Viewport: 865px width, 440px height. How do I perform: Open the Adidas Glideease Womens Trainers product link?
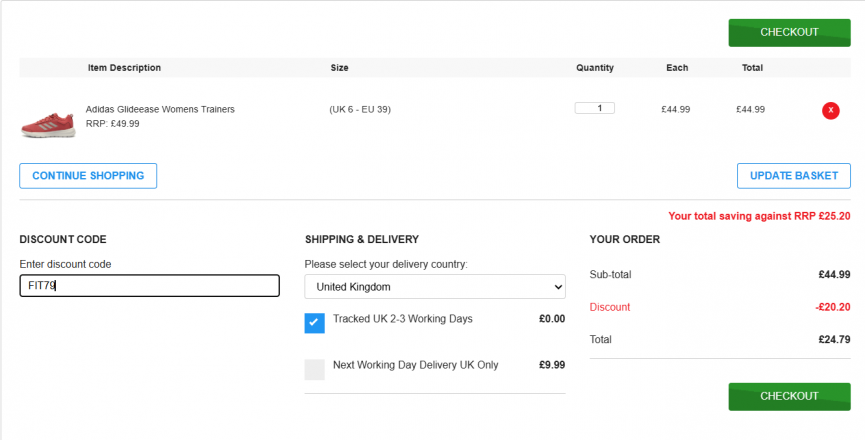pyautogui.click(x=160, y=109)
